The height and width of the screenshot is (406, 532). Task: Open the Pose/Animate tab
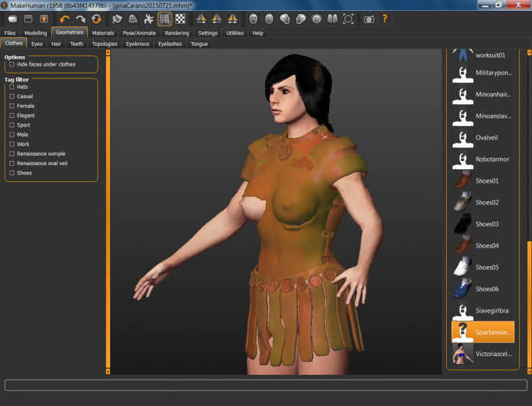pyautogui.click(x=139, y=32)
